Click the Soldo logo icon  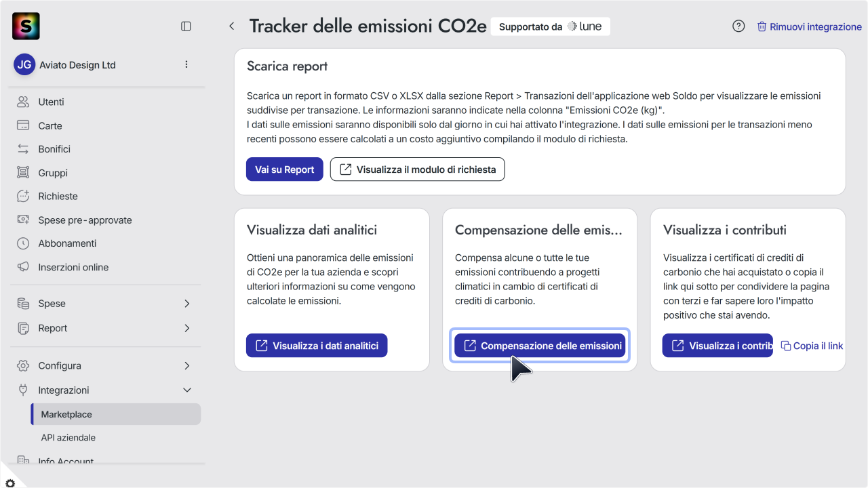tap(26, 26)
